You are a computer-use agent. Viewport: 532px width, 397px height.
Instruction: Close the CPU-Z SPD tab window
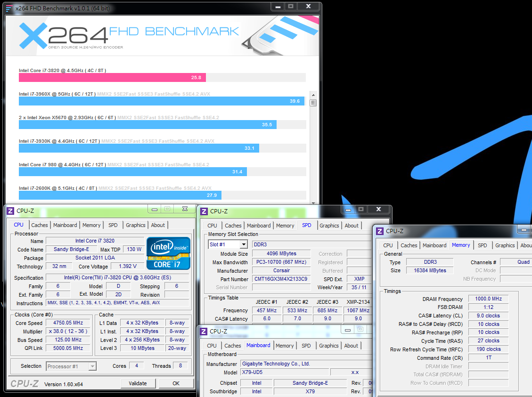[x=378, y=209]
